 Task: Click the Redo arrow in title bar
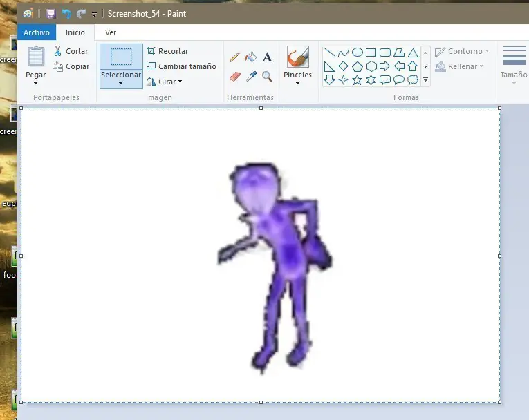pos(81,14)
